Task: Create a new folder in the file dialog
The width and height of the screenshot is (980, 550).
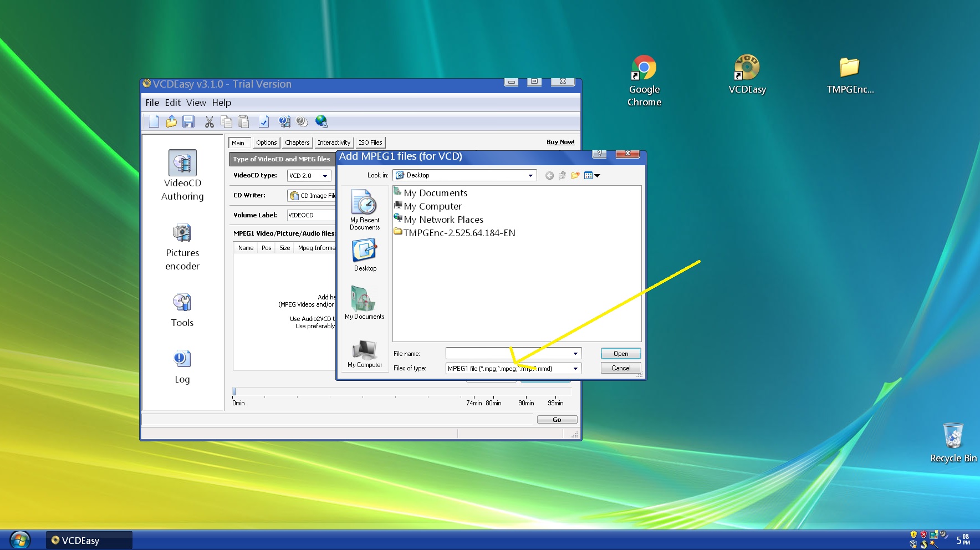Action: 575,176
